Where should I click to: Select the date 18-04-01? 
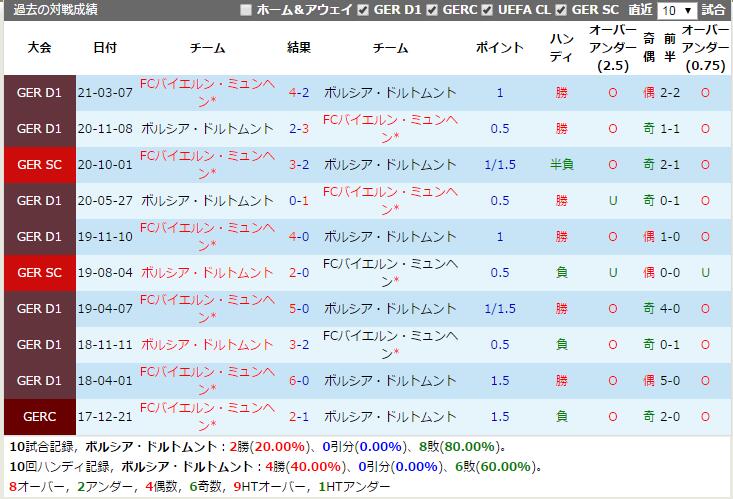tap(105, 381)
